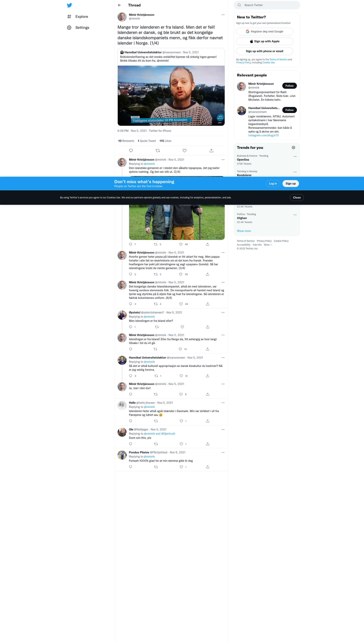Like the 3/4 tweet with 36 likes
Screen dimensions: 364x643
click(181, 274)
